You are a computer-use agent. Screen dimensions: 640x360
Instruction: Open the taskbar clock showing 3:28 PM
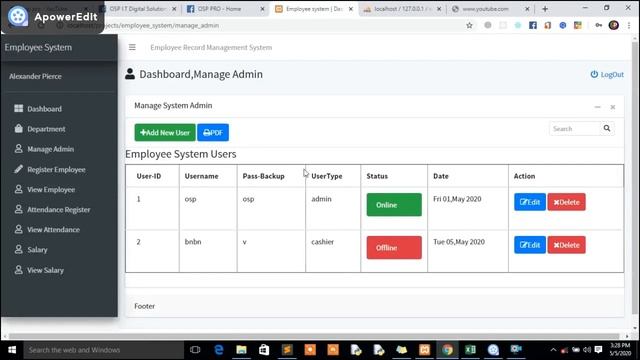pos(620,349)
